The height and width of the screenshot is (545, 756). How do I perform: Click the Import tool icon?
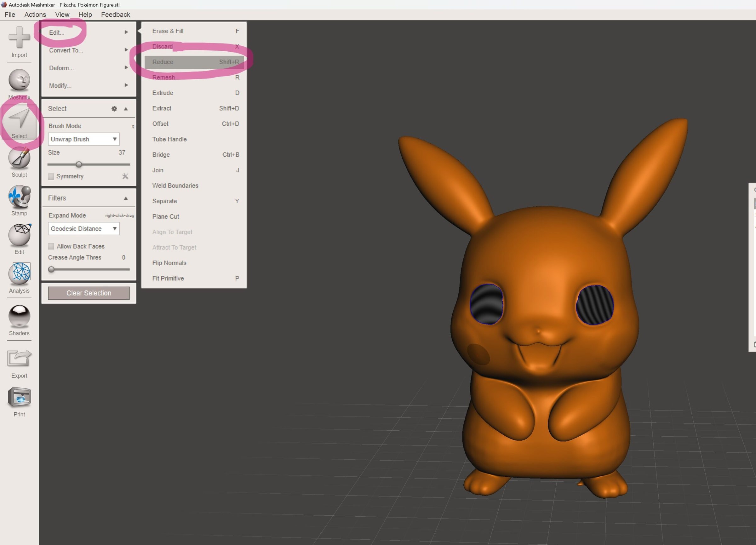click(19, 38)
